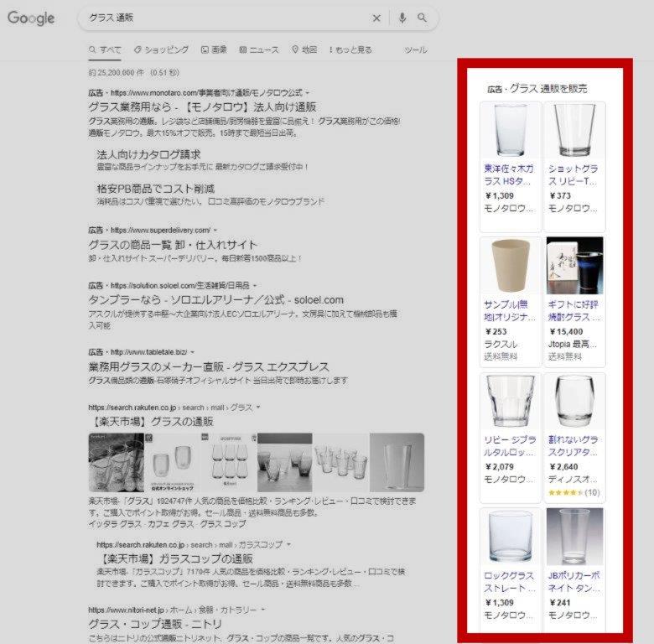Open the 法人向けカタログ請求 sitelink

(149, 155)
